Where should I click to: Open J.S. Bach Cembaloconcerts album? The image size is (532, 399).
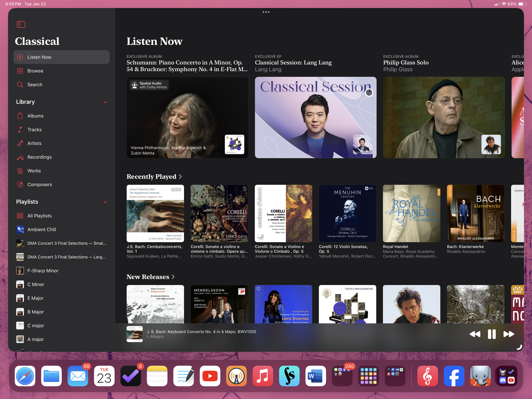tap(155, 213)
